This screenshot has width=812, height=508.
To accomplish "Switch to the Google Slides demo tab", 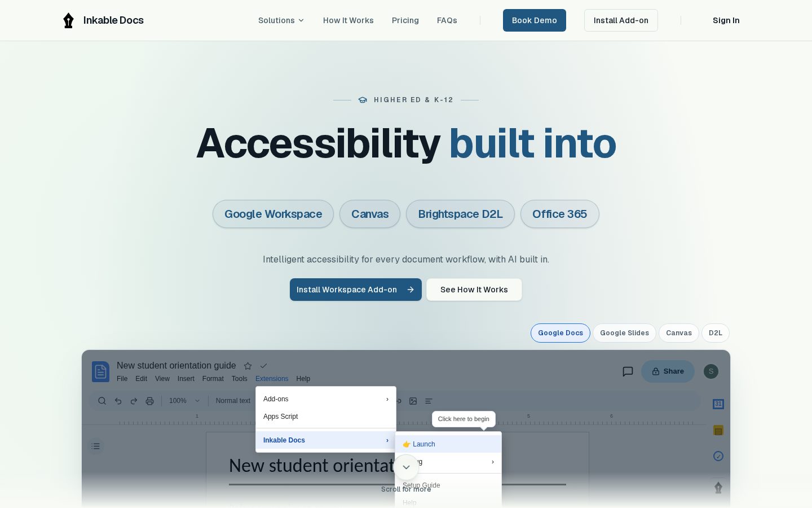I will 624,333.
